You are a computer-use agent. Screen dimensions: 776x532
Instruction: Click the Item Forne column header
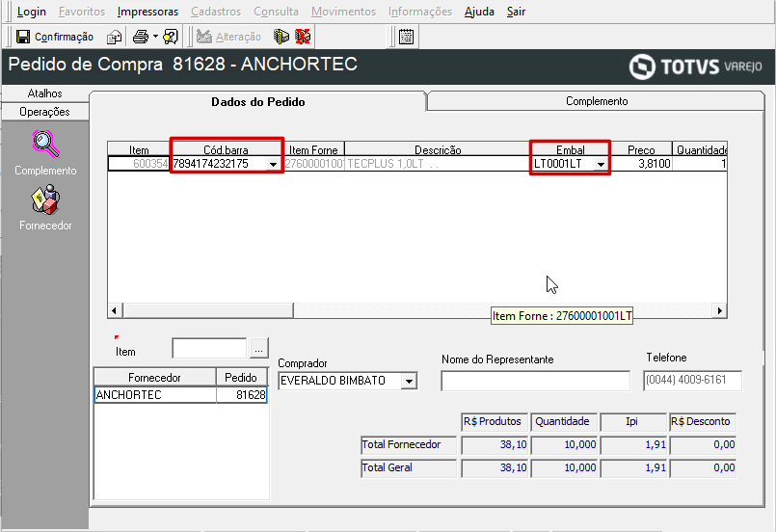tap(313, 149)
